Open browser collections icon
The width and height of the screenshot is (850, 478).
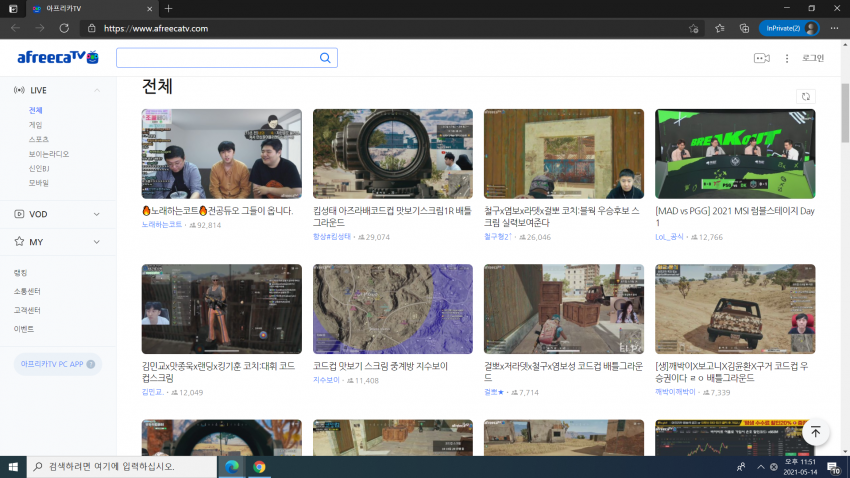(744, 28)
